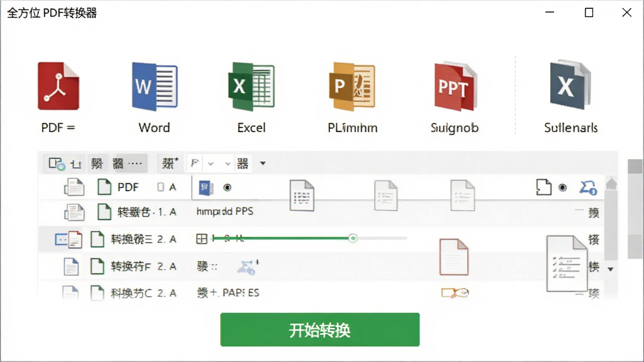Click the crop-like second toolbar icon
This screenshot has height=362, width=644.
pos(76,164)
